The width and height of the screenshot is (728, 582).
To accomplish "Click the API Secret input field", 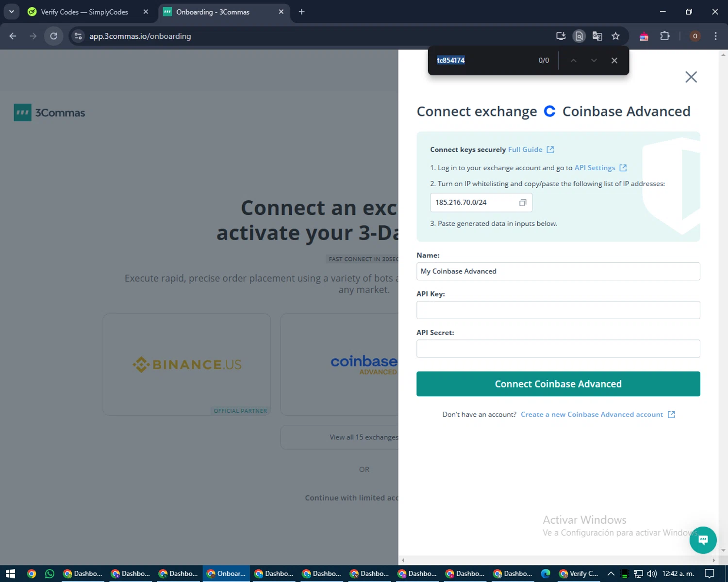I will pos(558,349).
